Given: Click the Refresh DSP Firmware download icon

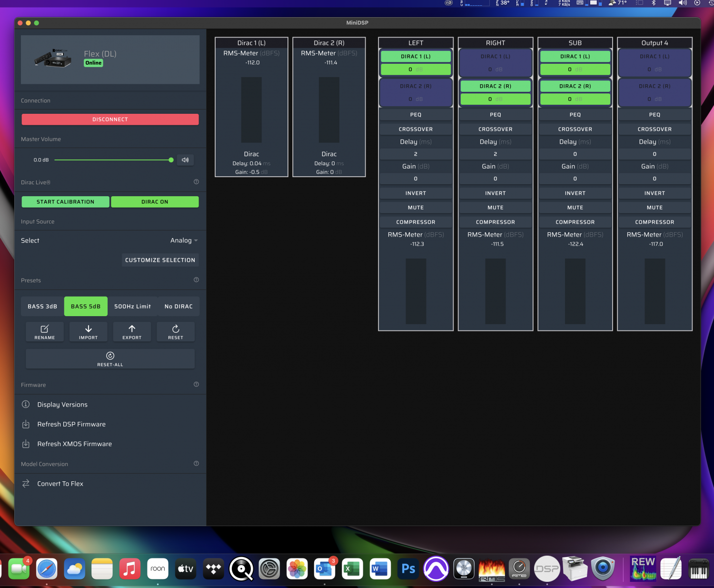Looking at the screenshot, I should point(26,424).
